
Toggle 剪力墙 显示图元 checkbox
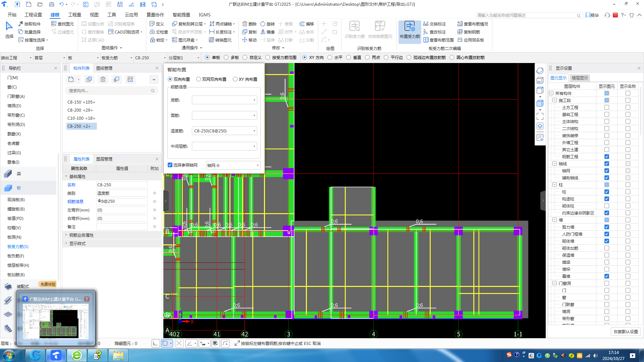click(607, 227)
